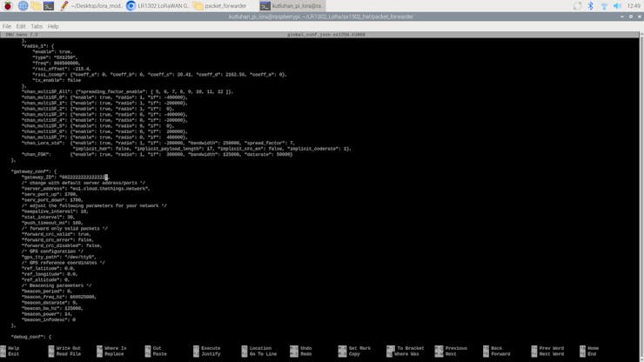Open the terminal Tabs menu

[x=37, y=26]
